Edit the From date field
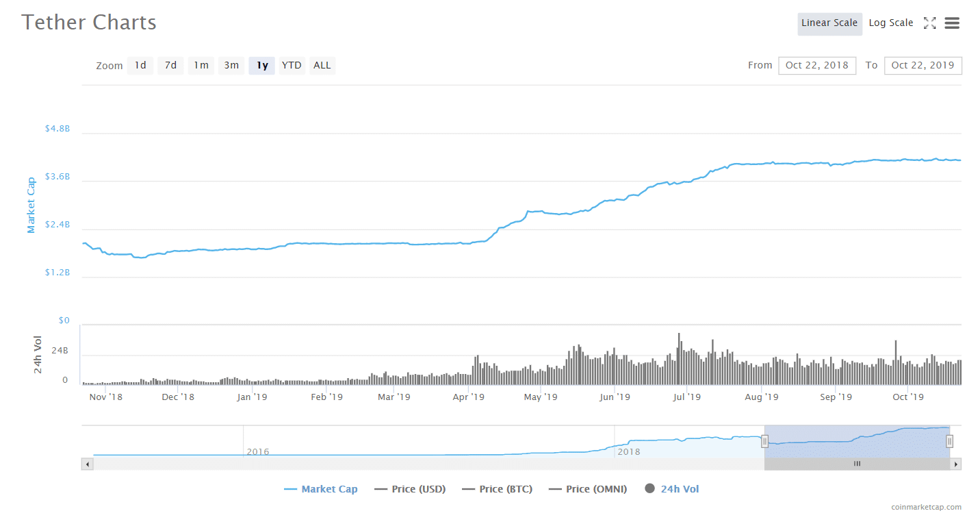 click(816, 66)
